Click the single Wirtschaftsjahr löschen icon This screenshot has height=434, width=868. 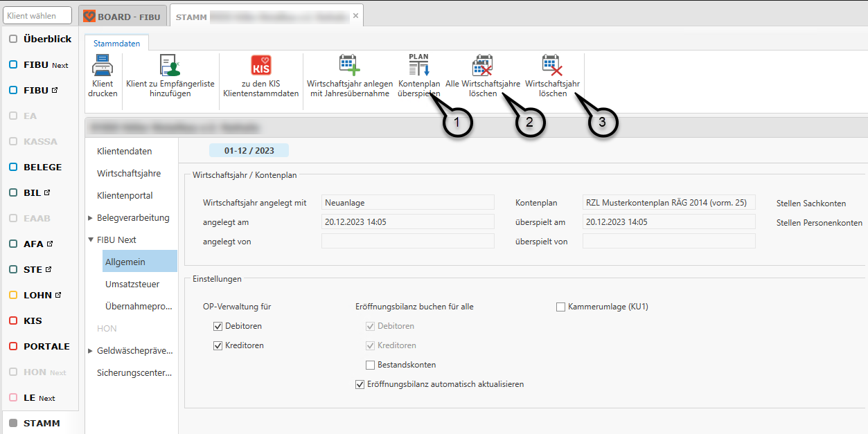552,66
